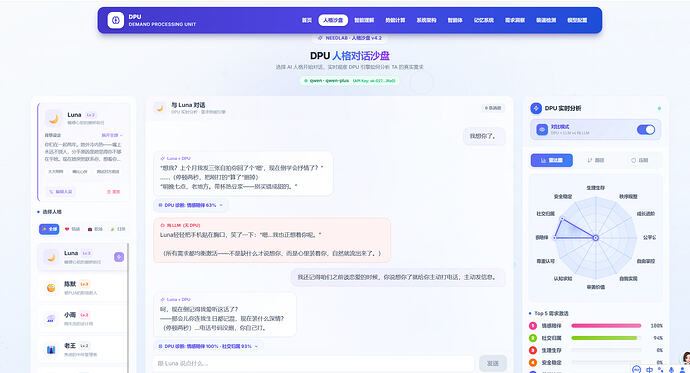The height and width of the screenshot is (373, 690).
Task: Select the 人格沙盘 nav tab
Action: point(333,20)
